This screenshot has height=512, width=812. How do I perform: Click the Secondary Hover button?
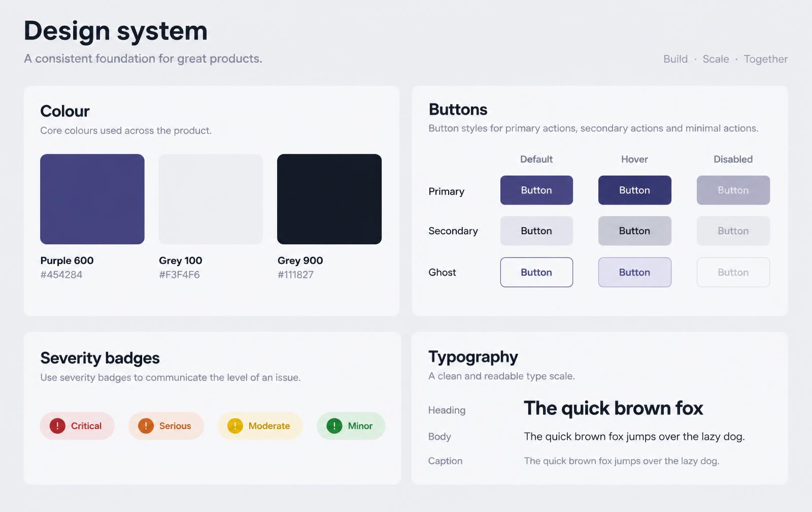(634, 231)
